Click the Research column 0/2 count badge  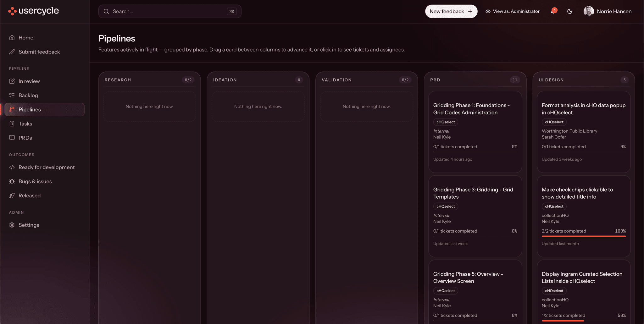pos(188,80)
